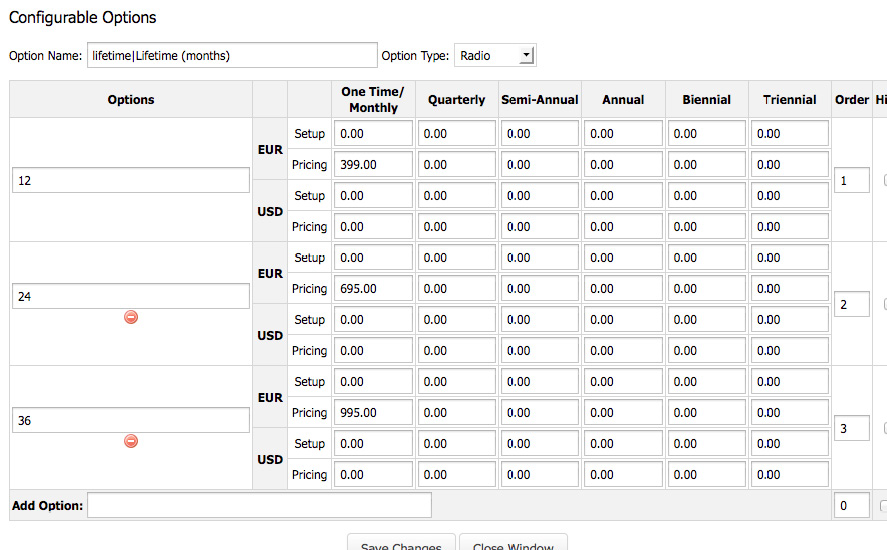The image size is (887, 550).
Task: Edit Triennial EUR pricing for option 36
Action: 790,412
